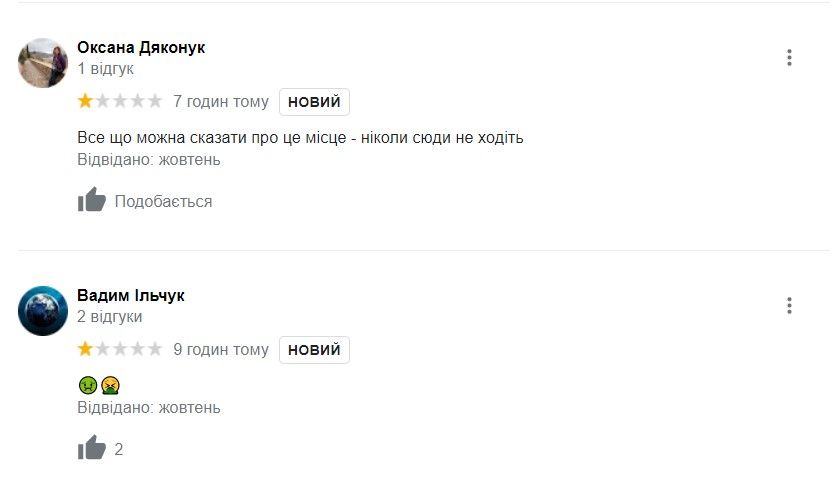Click the vomiting emoji in Вадим's review
Viewport: 838px width, 494px height.
[110, 385]
